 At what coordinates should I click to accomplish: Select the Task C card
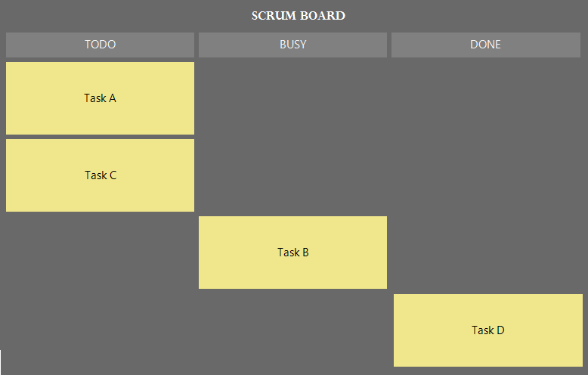pos(100,175)
